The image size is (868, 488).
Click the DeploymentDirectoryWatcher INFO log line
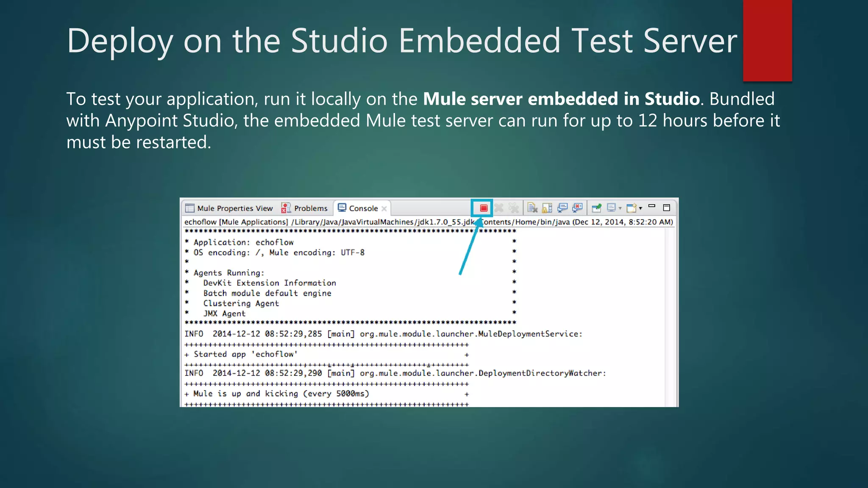[x=395, y=373]
